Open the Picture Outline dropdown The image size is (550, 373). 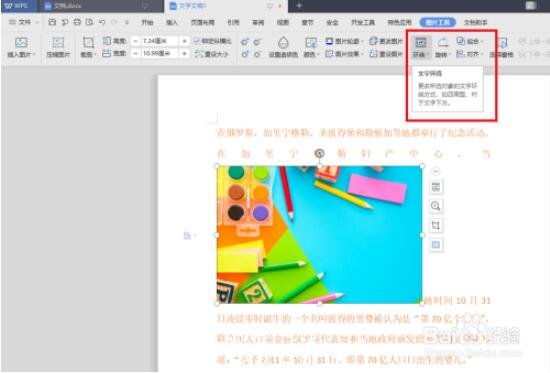tap(344, 41)
